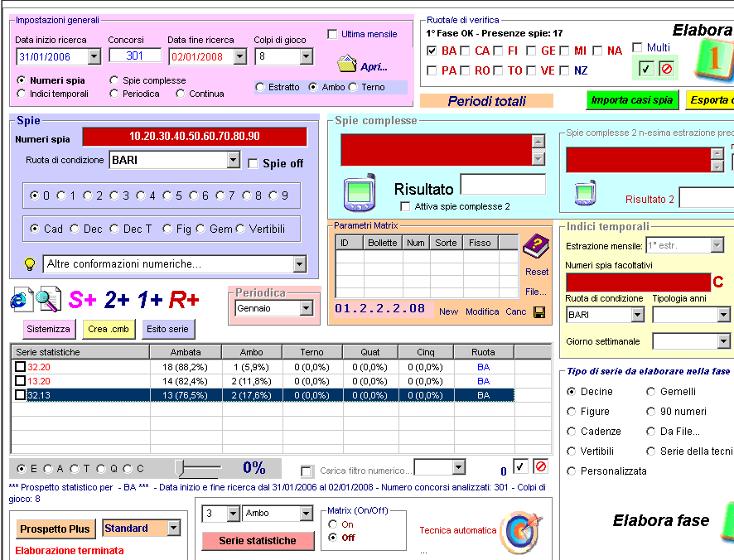Adjust the percentage slider handle
Viewport: 734px width, 560px height.
coord(180,468)
